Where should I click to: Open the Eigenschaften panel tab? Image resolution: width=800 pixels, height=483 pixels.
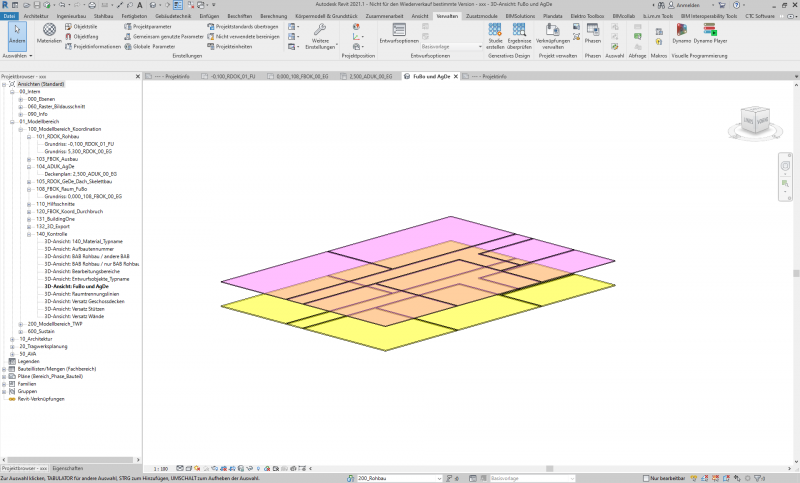pyautogui.click(x=68, y=468)
